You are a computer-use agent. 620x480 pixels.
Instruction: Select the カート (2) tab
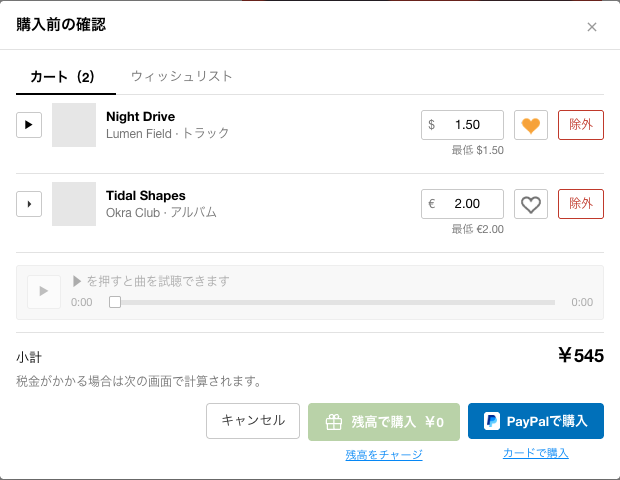[62, 76]
